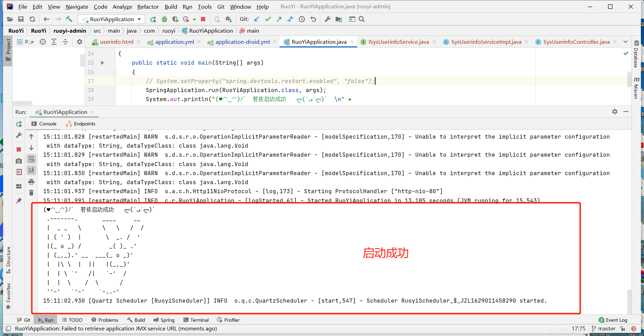644x336 pixels.
Task: Collapse code block at line 16
Action: coord(115,72)
